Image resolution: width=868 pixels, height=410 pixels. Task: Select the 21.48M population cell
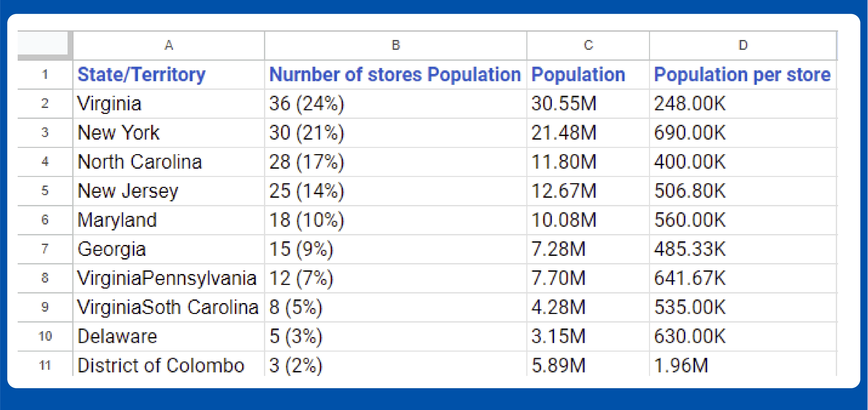click(x=588, y=133)
